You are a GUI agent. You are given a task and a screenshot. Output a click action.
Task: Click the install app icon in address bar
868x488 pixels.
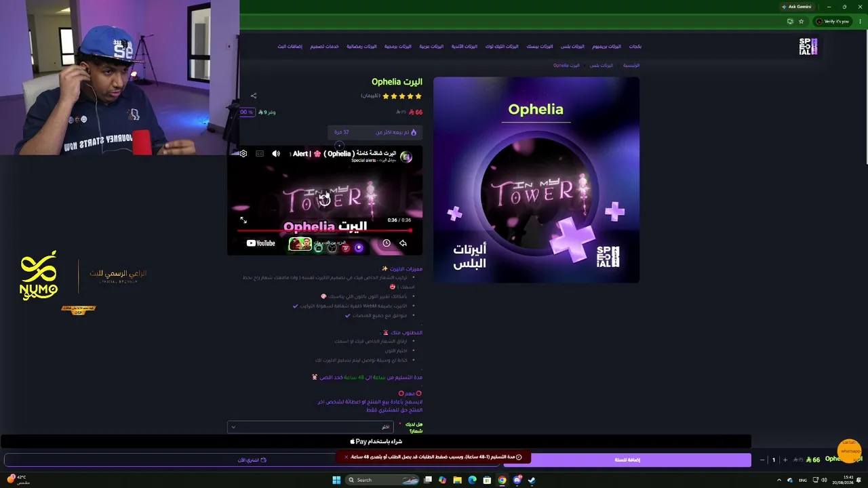click(x=790, y=22)
